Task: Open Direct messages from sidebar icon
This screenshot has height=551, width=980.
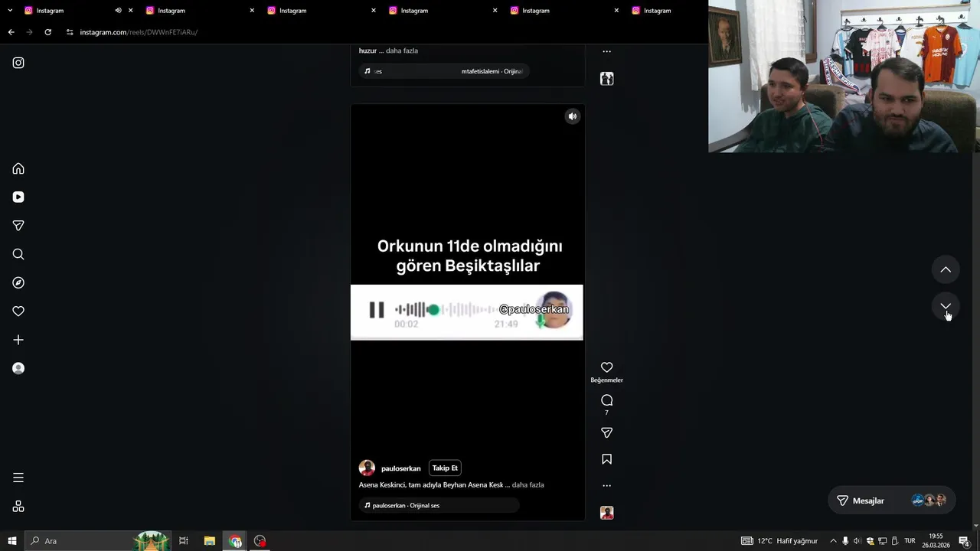Action: (18, 226)
